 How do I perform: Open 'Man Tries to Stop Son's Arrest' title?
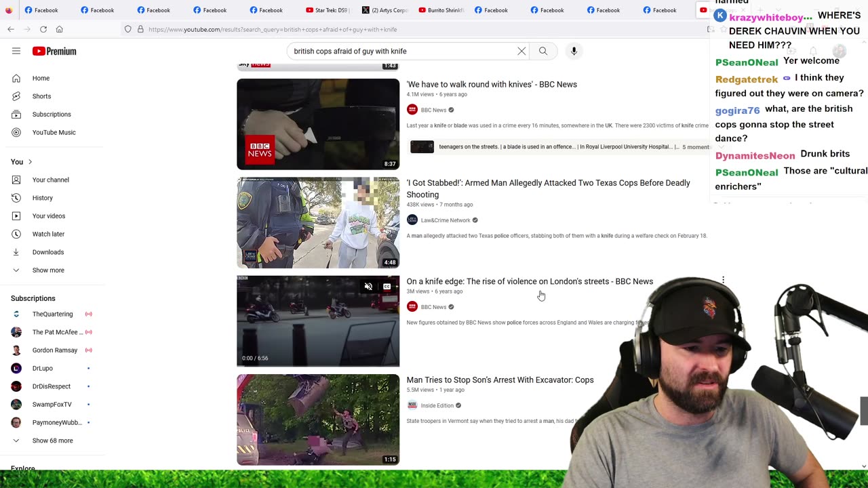click(x=500, y=380)
